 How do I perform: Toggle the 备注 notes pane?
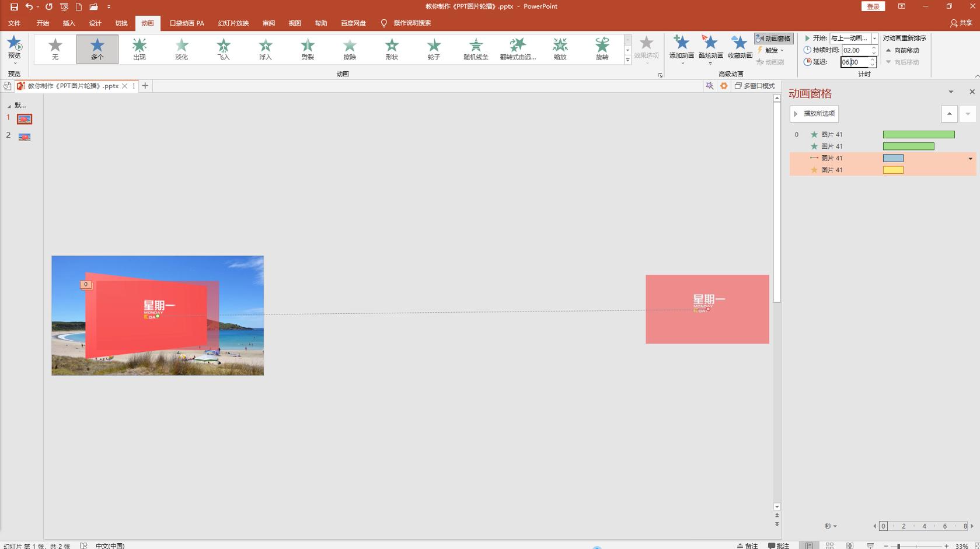click(x=747, y=545)
